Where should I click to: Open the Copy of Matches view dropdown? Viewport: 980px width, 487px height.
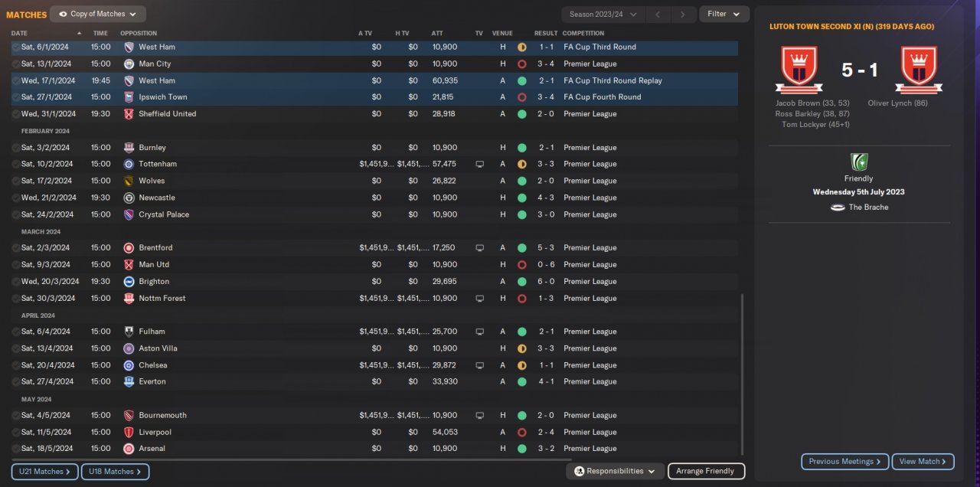[x=98, y=14]
